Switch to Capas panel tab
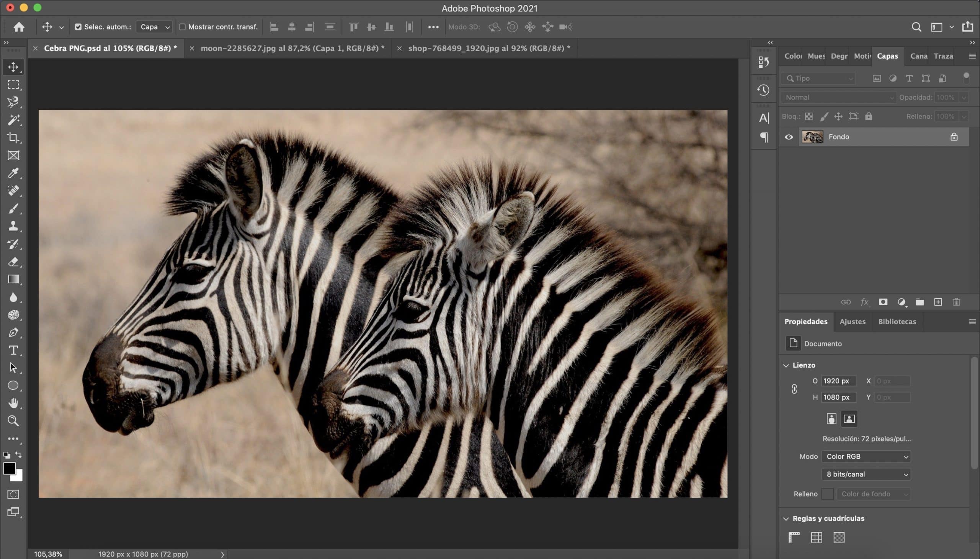Screen dimensions: 980x559 click(x=887, y=55)
